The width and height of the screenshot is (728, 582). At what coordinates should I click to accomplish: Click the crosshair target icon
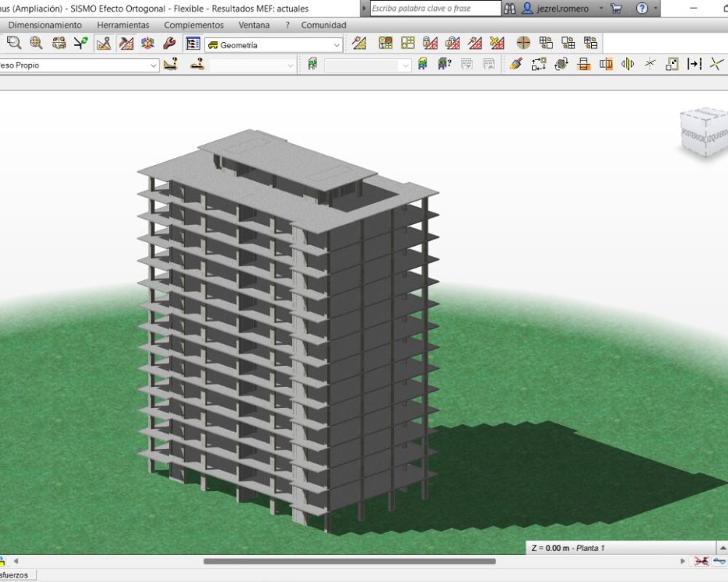[x=523, y=43]
